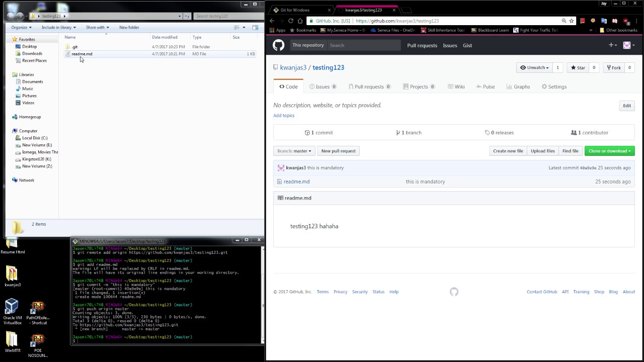This screenshot has height=362, width=644.
Task: Toggle the Explorer preview pane icon
Action: [x=255, y=27]
